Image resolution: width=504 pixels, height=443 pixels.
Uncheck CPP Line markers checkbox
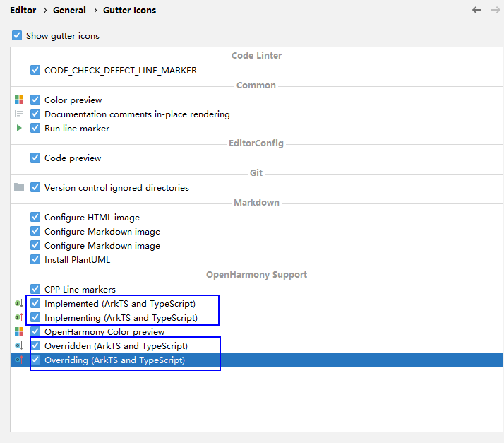click(x=35, y=289)
